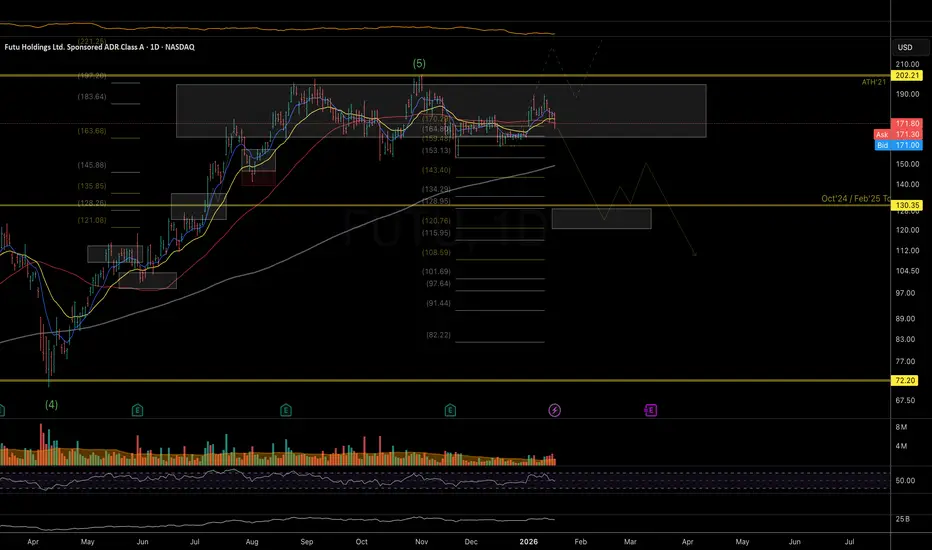The width and height of the screenshot is (932, 550).
Task: Click the 2026 label on time axis
Action: 528,542
